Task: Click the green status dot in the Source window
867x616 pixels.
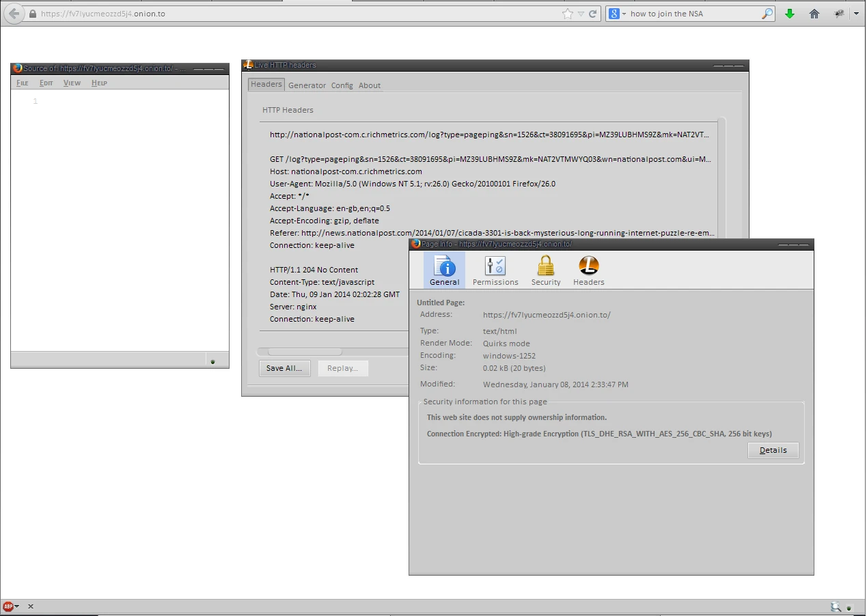Action: (212, 361)
